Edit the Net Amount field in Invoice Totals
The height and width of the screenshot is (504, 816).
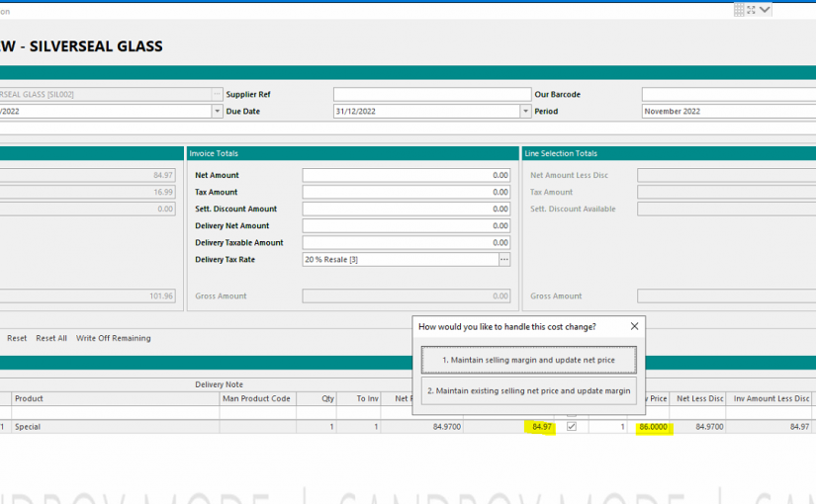406,175
